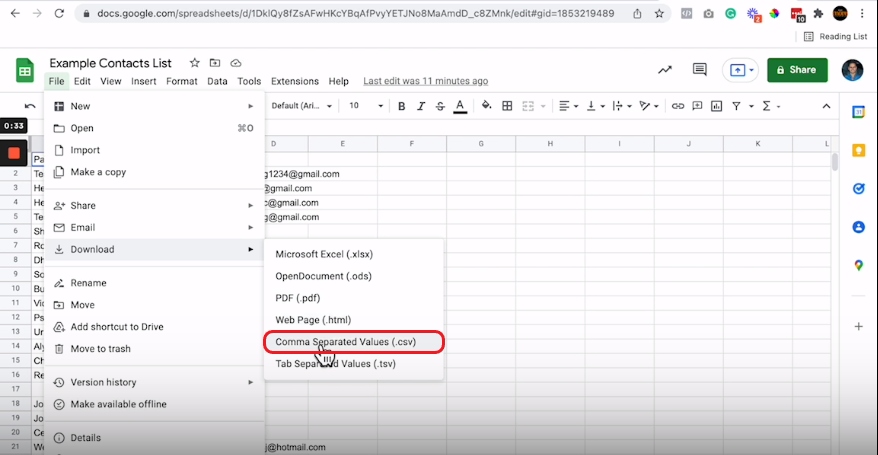Select column header H
Screen dimensions: 878x455
(550, 144)
